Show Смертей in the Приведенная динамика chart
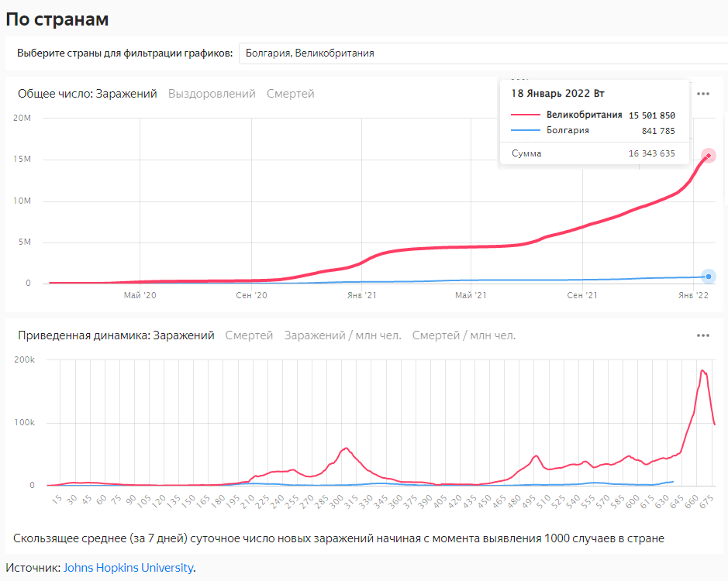The height and width of the screenshot is (581, 728). pos(249,335)
